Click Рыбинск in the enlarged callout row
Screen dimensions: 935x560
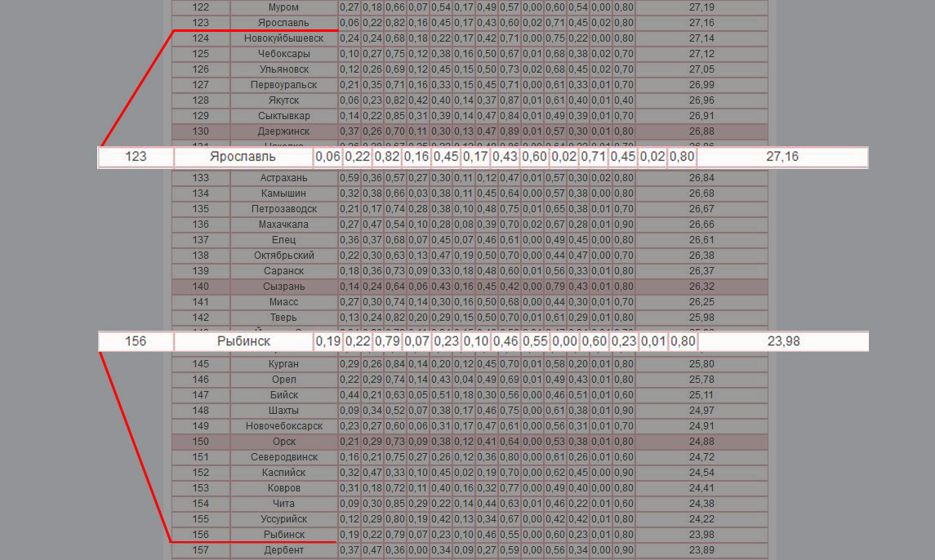point(243,341)
